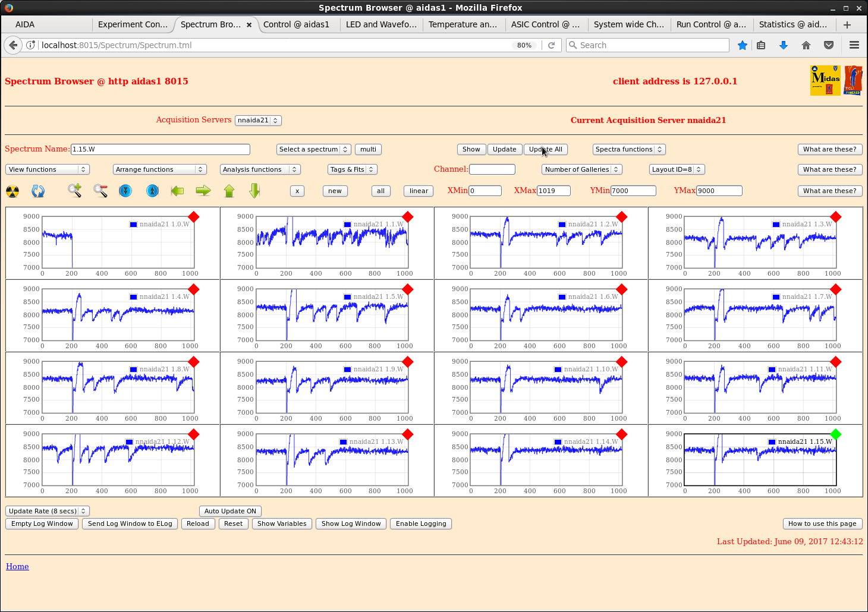This screenshot has width=868, height=612.
Task: Open Layout ID=8 dropdown
Action: click(677, 170)
